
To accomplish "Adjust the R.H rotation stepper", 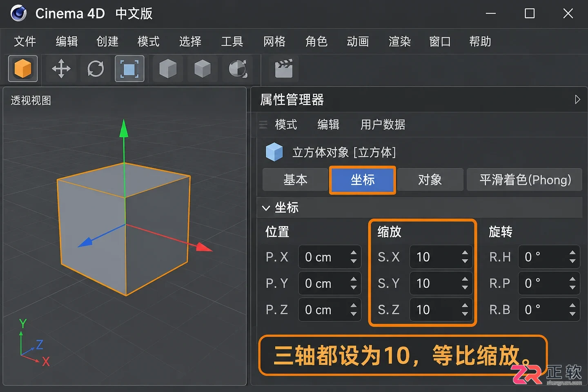I will (x=572, y=257).
